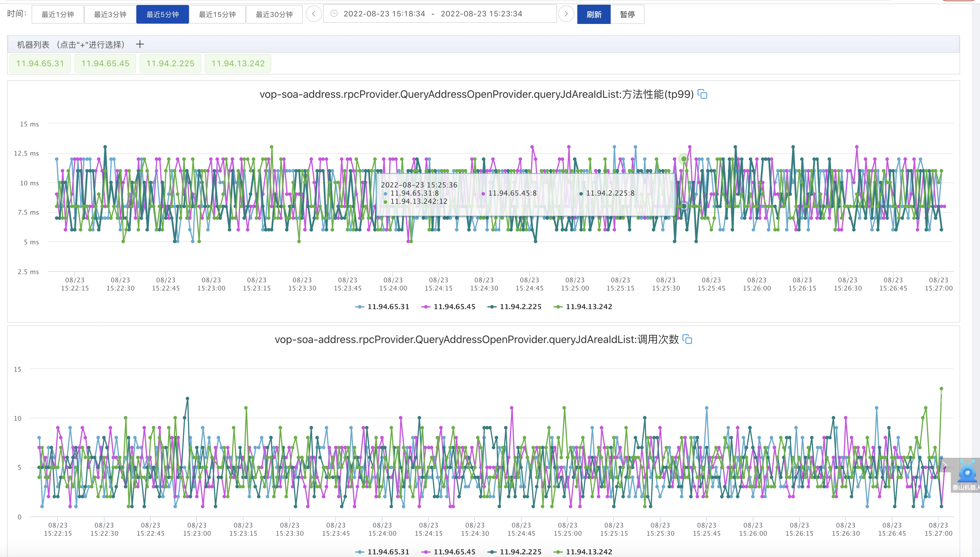Toggle 11.94.13.242 series in 调用次数 legend

583,552
